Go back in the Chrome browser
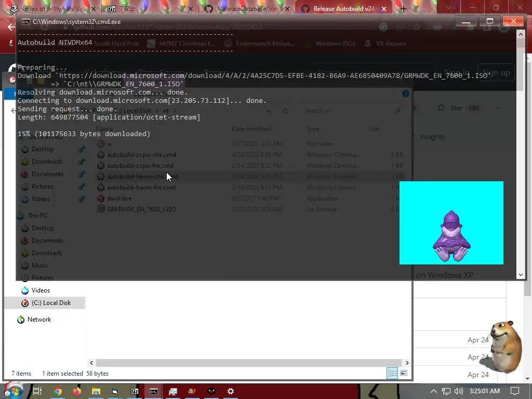 pyautogui.click(x=11, y=26)
